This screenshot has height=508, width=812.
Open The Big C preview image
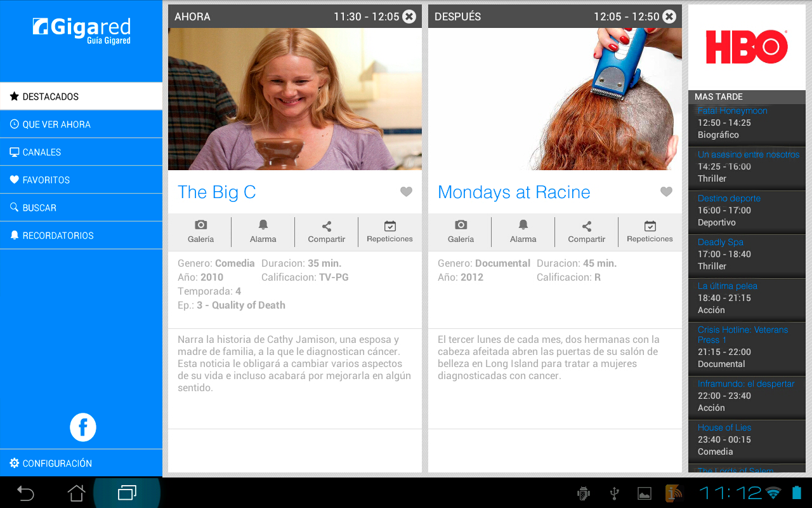[295, 99]
